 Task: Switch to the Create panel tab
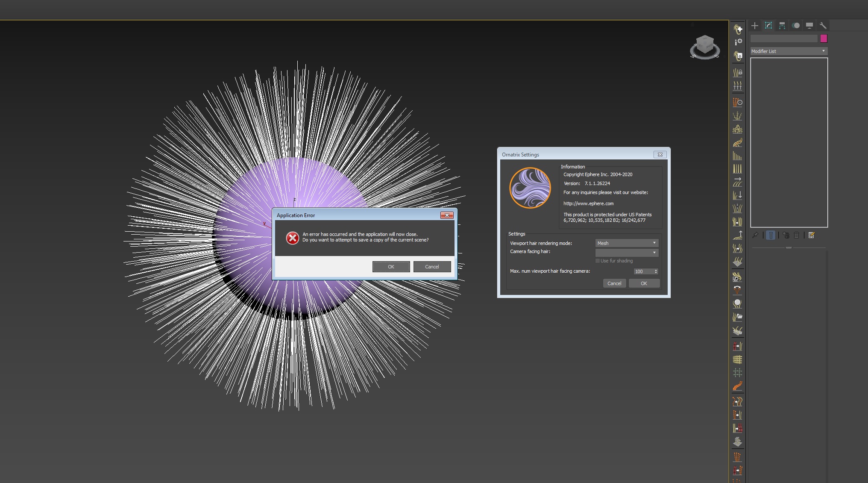pos(755,26)
